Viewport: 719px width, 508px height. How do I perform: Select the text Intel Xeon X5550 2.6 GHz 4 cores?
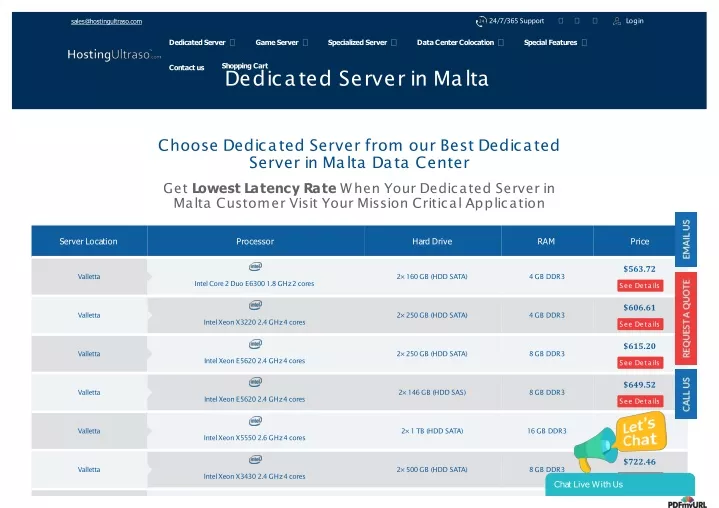pyautogui.click(x=254, y=438)
